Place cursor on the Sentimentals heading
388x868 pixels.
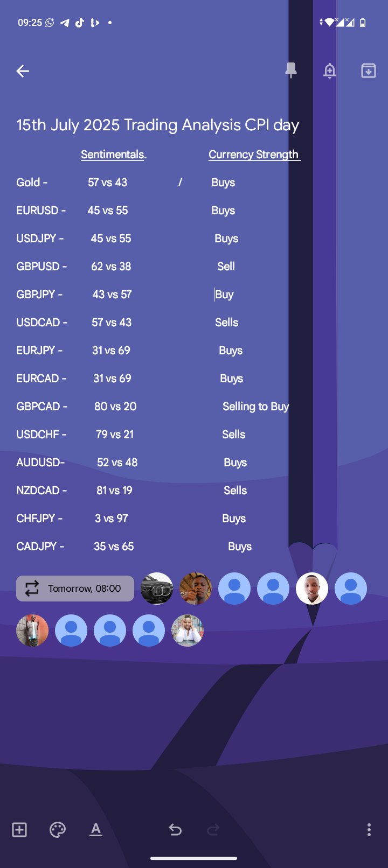(114, 155)
